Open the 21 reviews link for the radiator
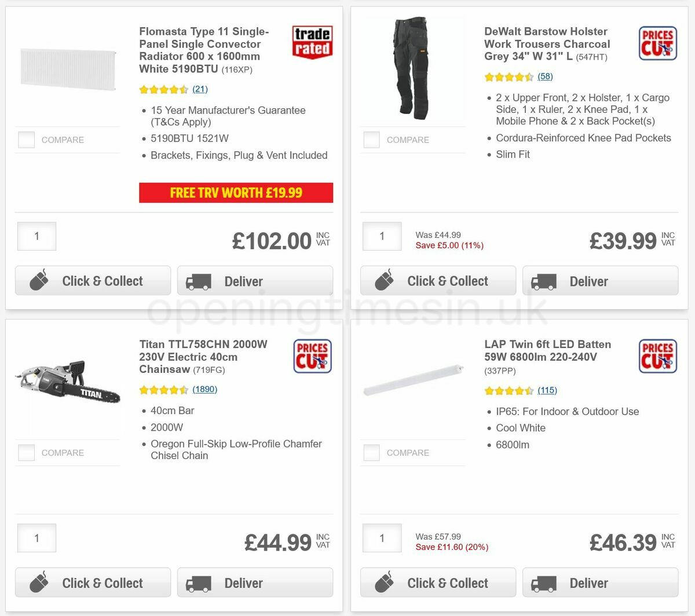 [x=200, y=89]
